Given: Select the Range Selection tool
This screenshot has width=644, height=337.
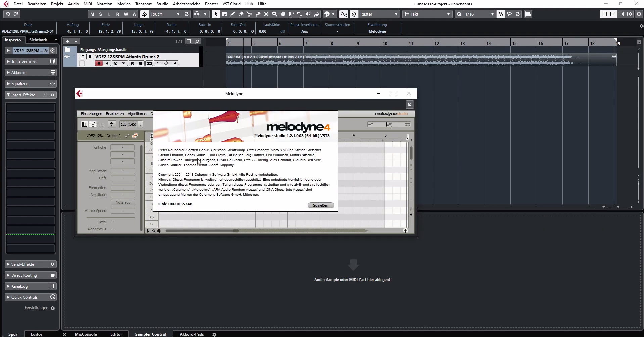Looking at the screenshot, I should click(224, 14).
